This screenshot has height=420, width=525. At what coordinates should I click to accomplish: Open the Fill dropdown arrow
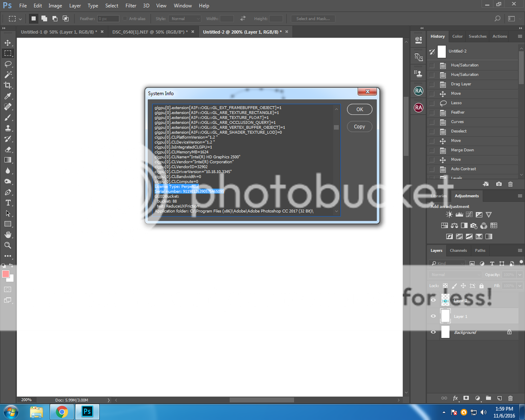point(520,286)
